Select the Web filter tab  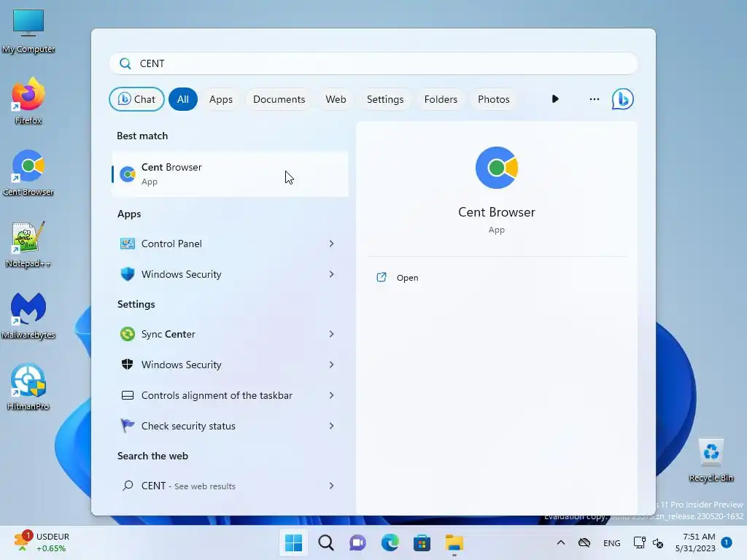(336, 99)
